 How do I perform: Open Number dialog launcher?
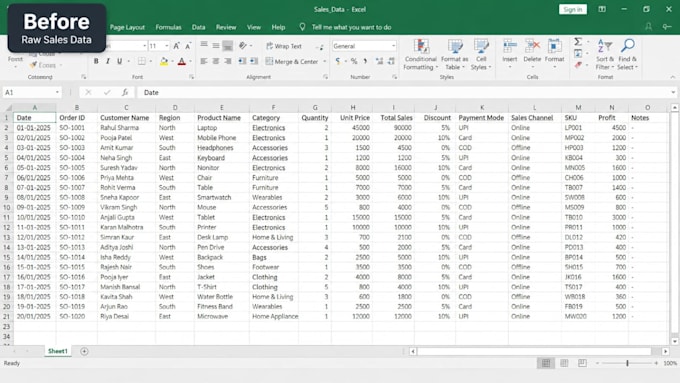click(394, 77)
